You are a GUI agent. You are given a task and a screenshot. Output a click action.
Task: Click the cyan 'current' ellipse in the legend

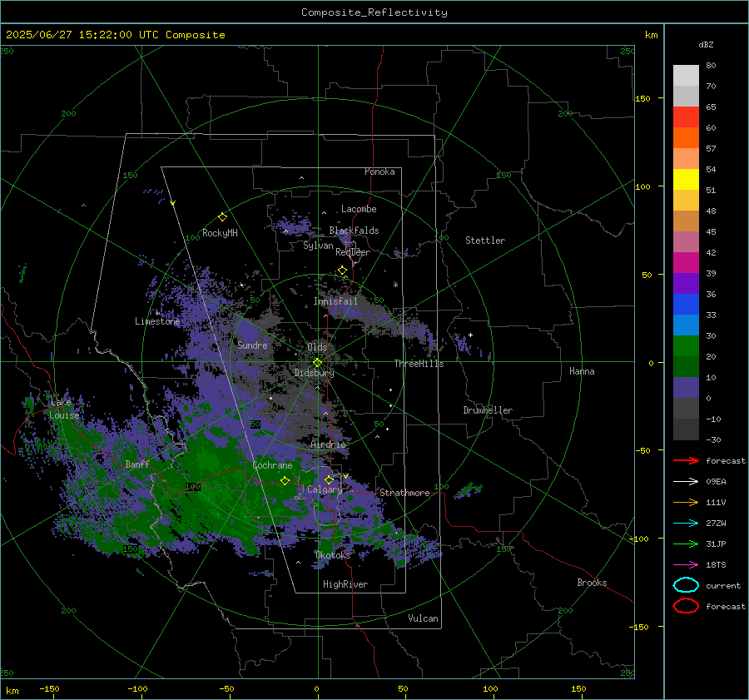pyautogui.click(x=686, y=585)
